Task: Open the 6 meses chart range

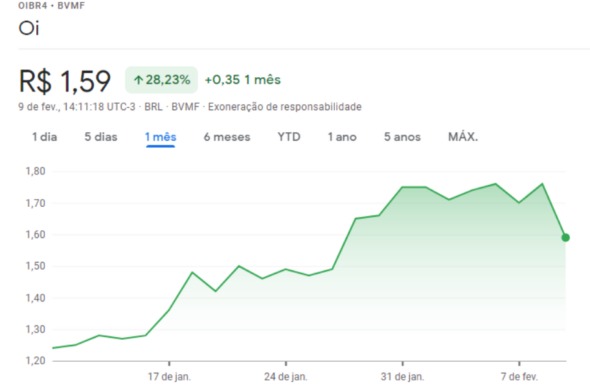Action: point(227,137)
